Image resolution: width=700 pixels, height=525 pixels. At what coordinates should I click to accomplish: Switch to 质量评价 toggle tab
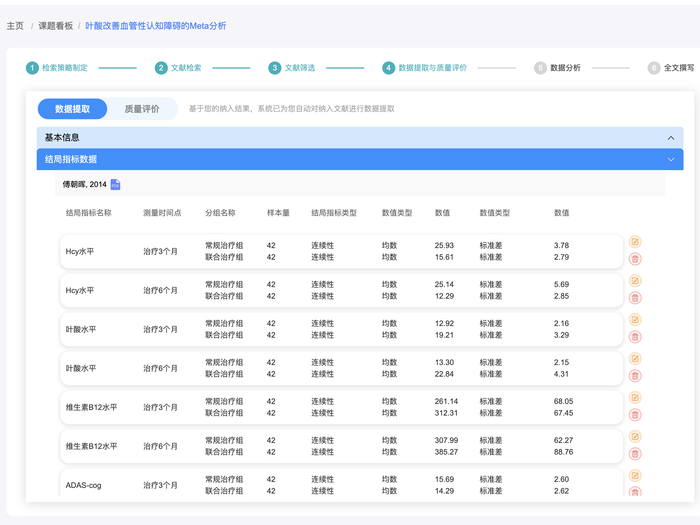[141, 109]
